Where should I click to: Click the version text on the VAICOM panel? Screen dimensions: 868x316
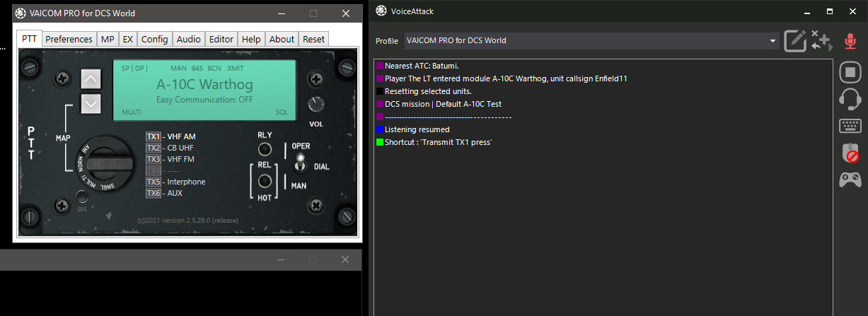(187, 220)
